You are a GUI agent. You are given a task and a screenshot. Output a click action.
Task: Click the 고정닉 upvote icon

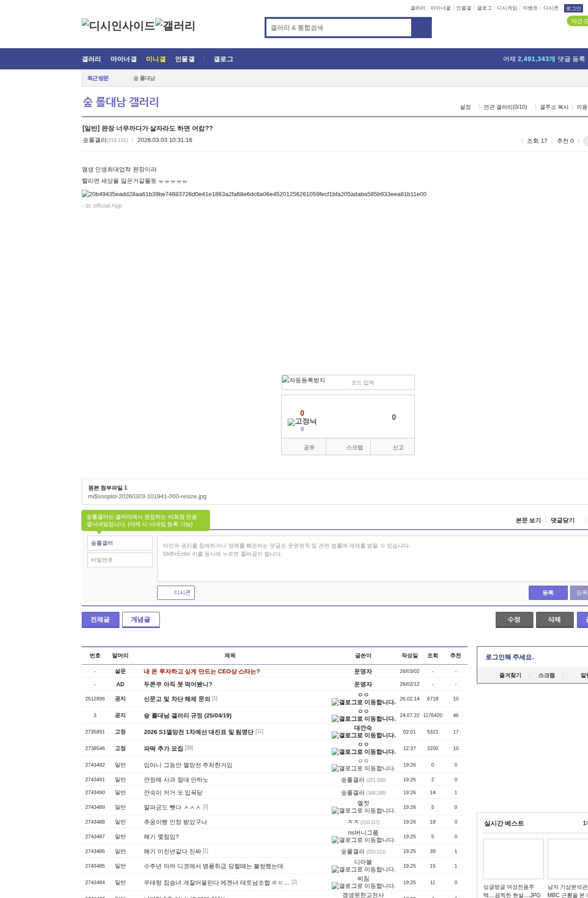pyautogui.click(x=291, y=422)
